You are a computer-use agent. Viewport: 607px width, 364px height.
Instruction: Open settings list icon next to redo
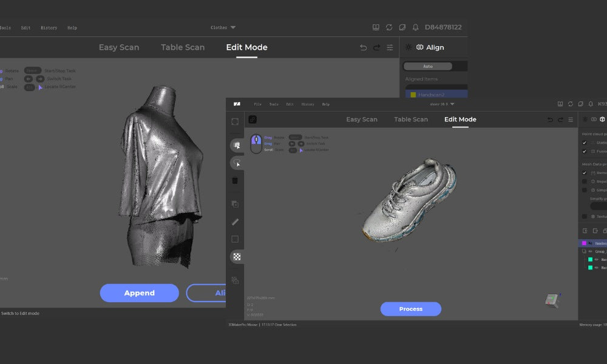390,47
